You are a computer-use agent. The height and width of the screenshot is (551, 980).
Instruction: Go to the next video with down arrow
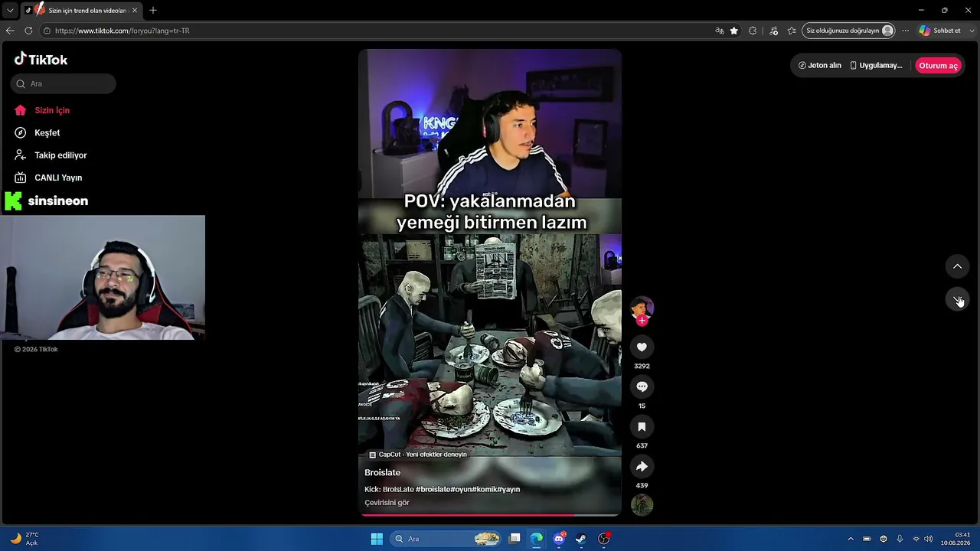957,299
